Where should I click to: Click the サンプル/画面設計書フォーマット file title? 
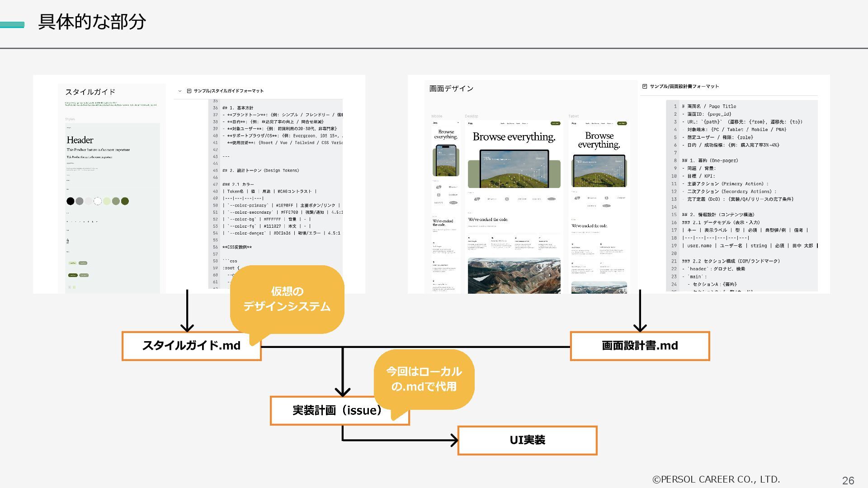684,86
